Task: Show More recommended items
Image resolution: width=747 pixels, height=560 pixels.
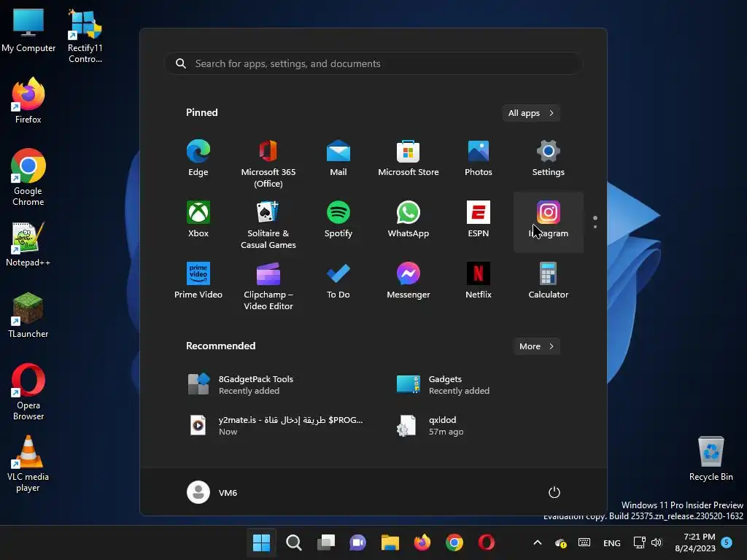Action: [536, 346]
